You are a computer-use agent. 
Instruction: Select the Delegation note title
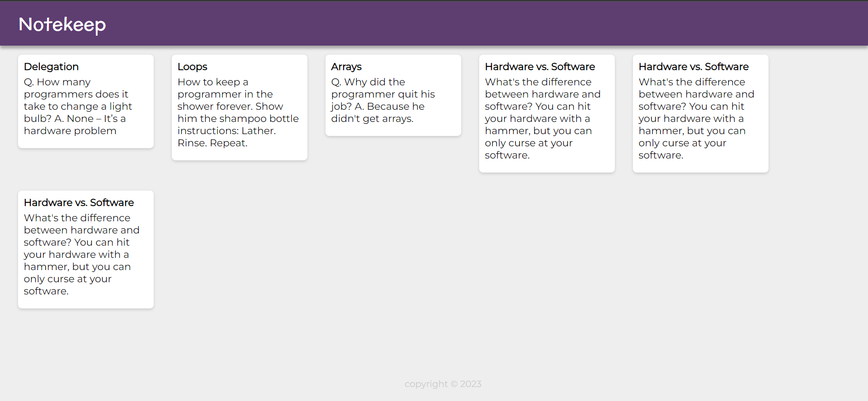(x=51, y=66)
